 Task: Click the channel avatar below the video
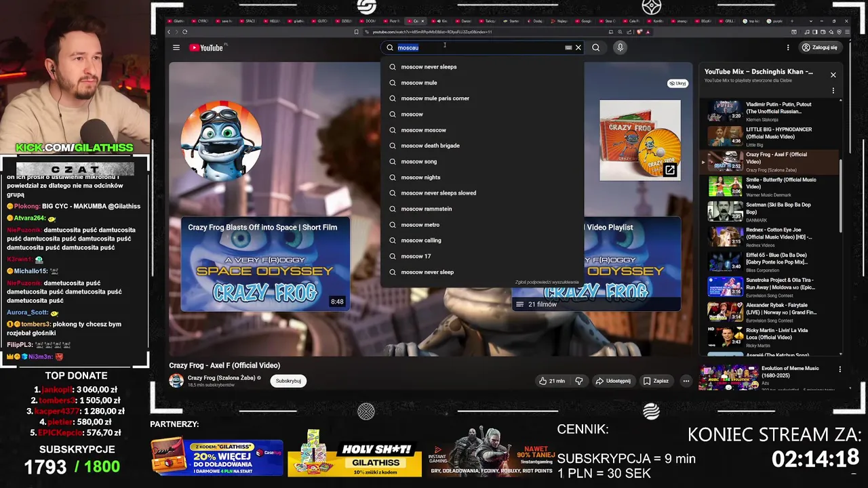[176, 381]
